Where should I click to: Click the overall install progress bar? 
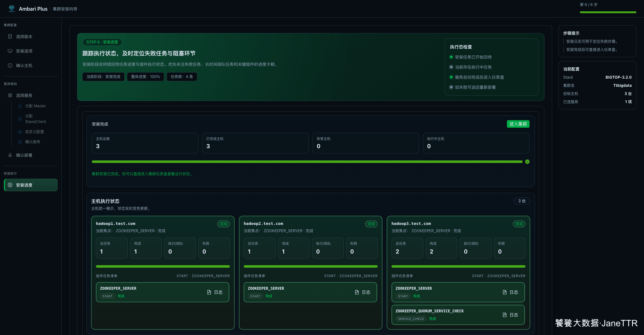click(307, 162)
